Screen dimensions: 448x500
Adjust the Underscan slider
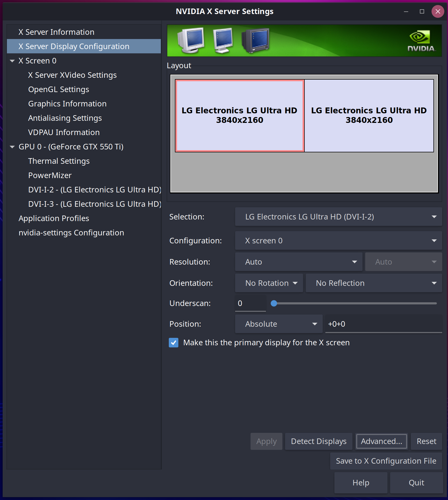(x=274, y=303)
